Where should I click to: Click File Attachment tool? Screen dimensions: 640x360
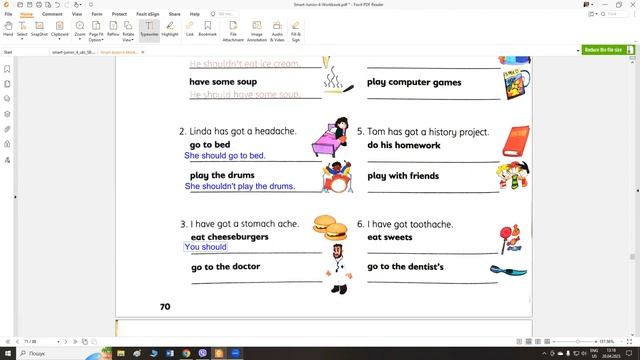(233, 31)
